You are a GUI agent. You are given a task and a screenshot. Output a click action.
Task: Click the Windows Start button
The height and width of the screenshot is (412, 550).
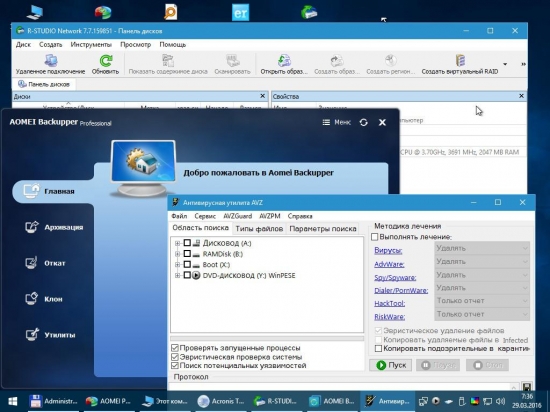click(13, 401)
